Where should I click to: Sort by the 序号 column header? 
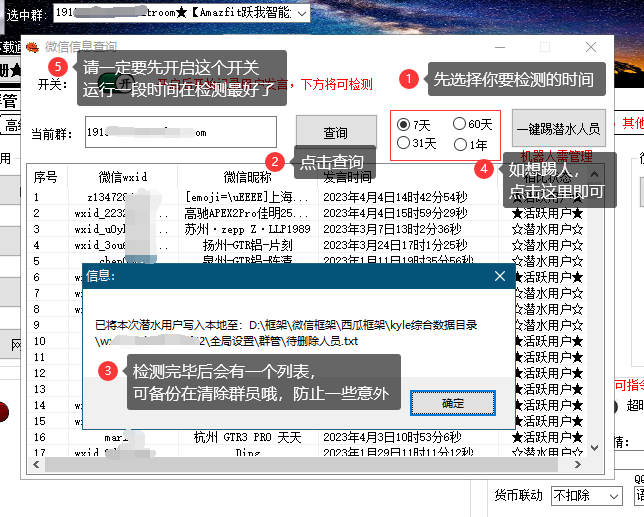click(46, 177)
